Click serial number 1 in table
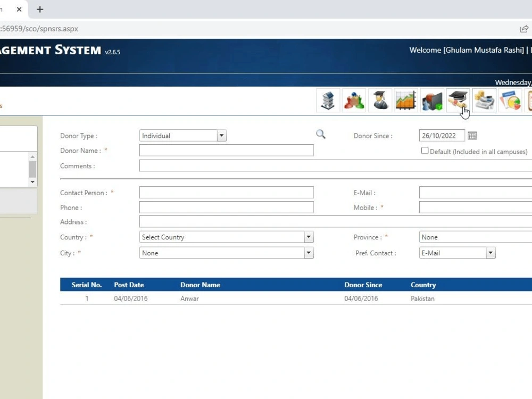The height and width of the screenshot is (399, 532). (87, 298)
